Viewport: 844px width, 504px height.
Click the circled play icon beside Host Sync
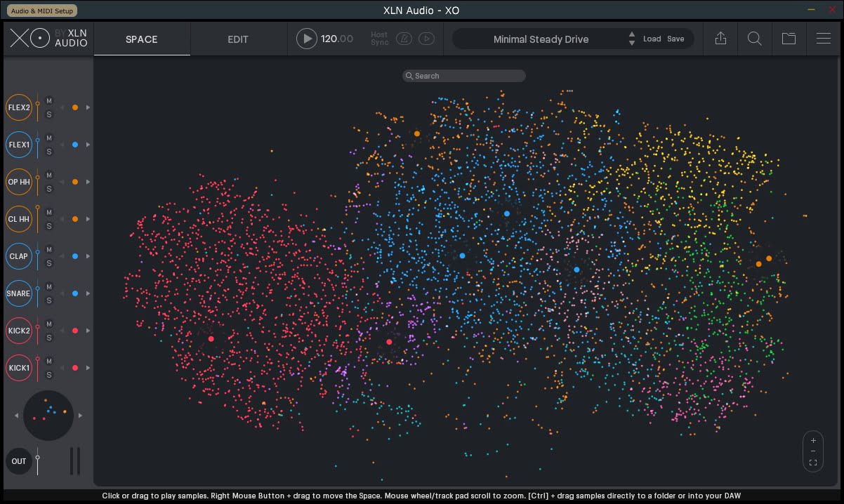point(426,39)
